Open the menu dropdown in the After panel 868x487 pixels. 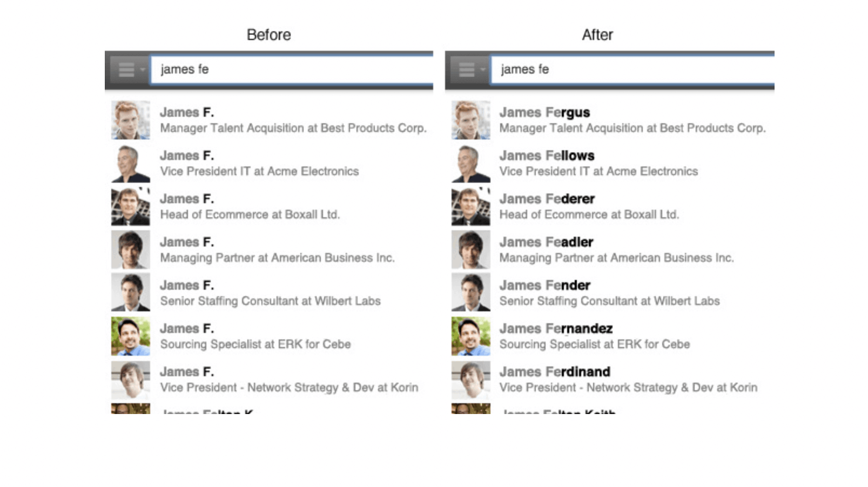(x=469, y=70)
